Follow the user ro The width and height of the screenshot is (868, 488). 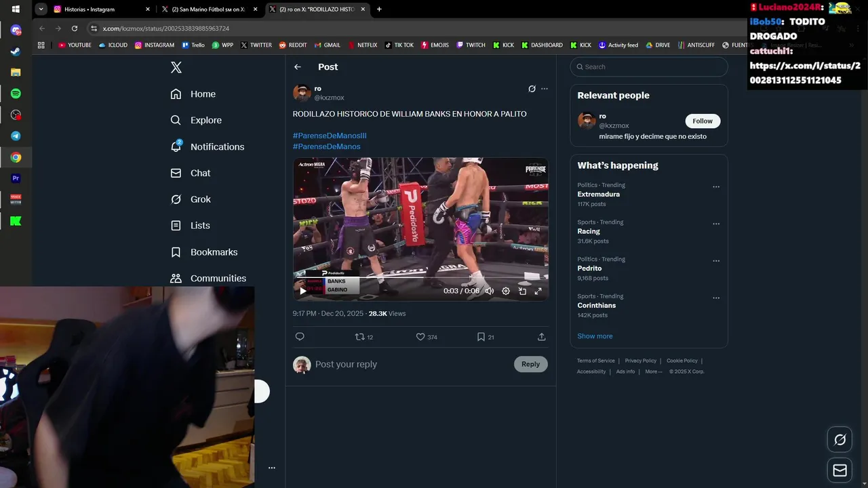pyautogui.click(x=703, y=121)
